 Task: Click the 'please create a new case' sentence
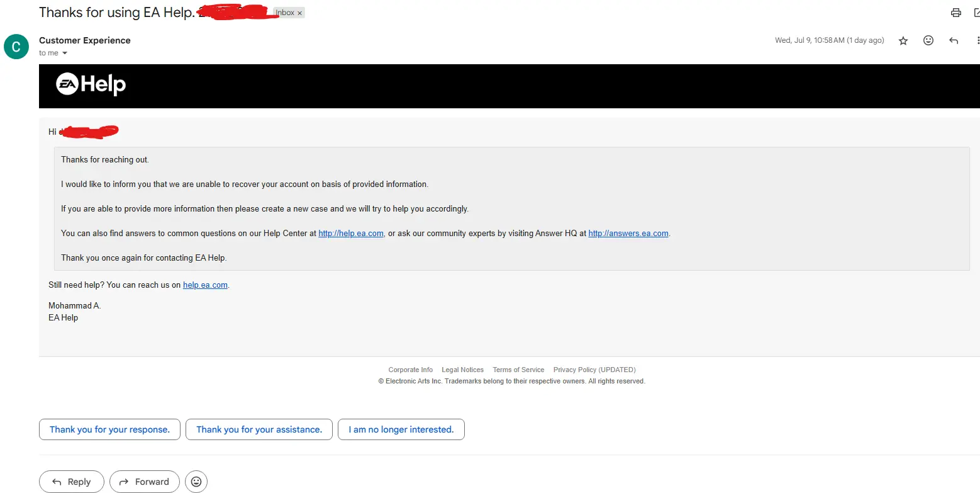click(265, 209)
